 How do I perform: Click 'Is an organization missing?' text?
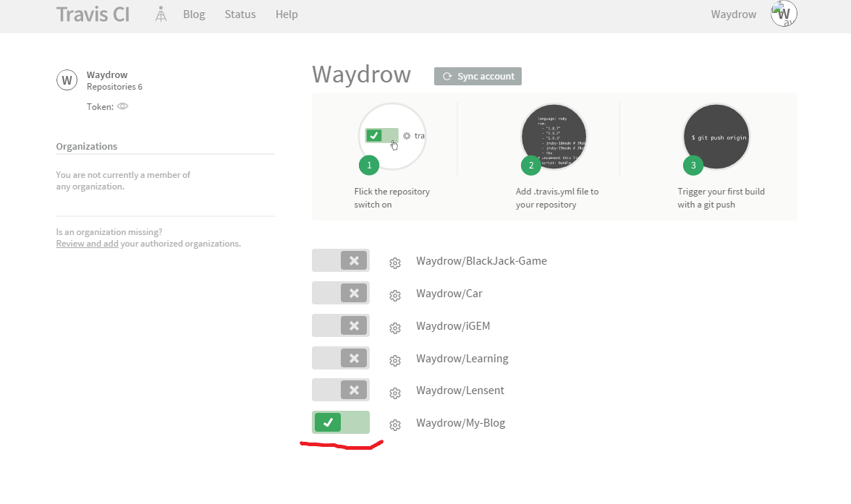(x=109, y=232)
